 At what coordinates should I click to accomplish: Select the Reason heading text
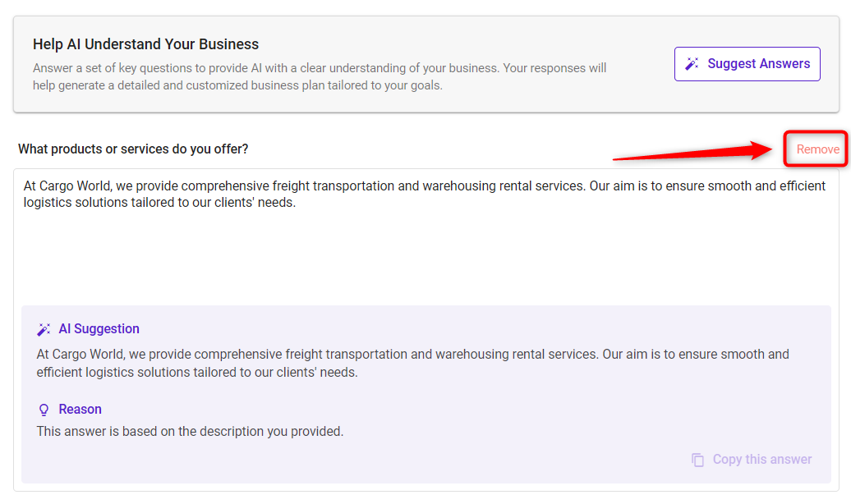(80, 409)
